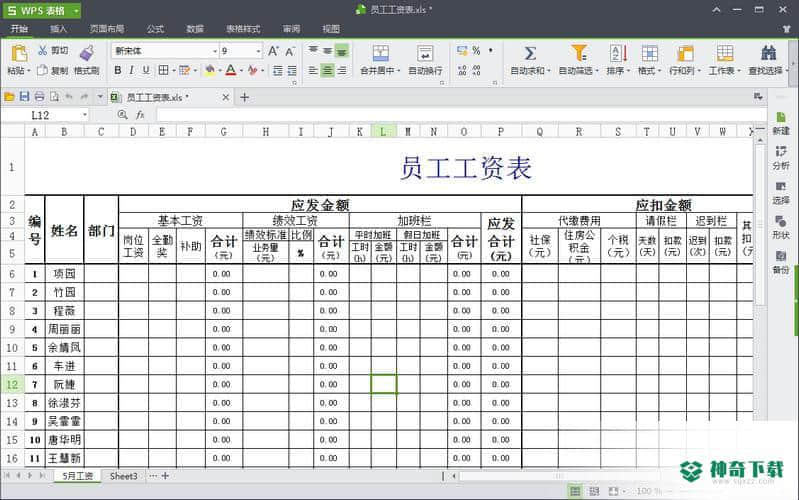The image size is (799, 500).
Task: Switch to the 公式 ribbon tab
Action: pyautogui.click(x=155, y=29)
